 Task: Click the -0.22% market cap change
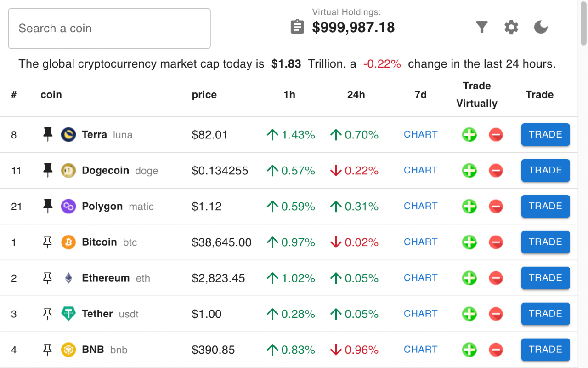click(382, 64)
